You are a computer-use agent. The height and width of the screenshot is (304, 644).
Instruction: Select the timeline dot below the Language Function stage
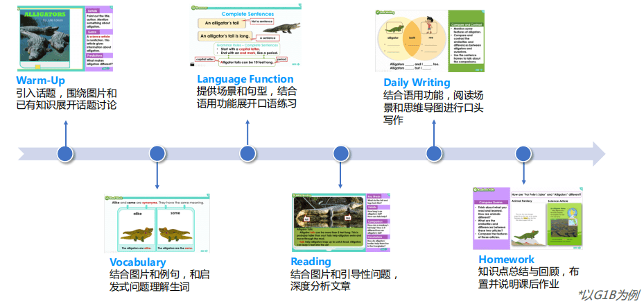click(x=247, y=154)
